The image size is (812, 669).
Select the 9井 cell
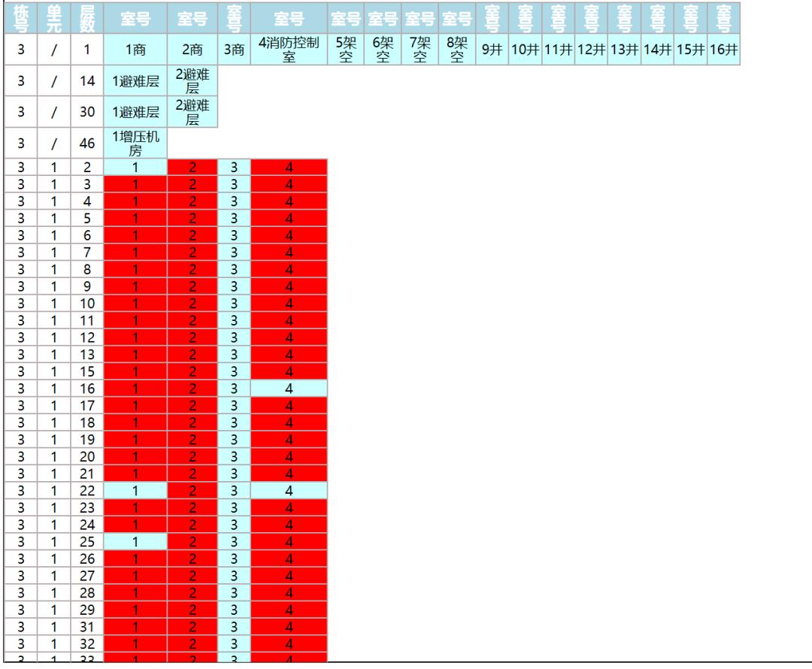click(x=492, y=50)
